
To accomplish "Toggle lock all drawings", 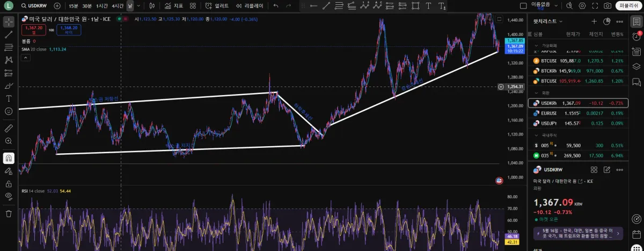I will click(x=9, y=184).
